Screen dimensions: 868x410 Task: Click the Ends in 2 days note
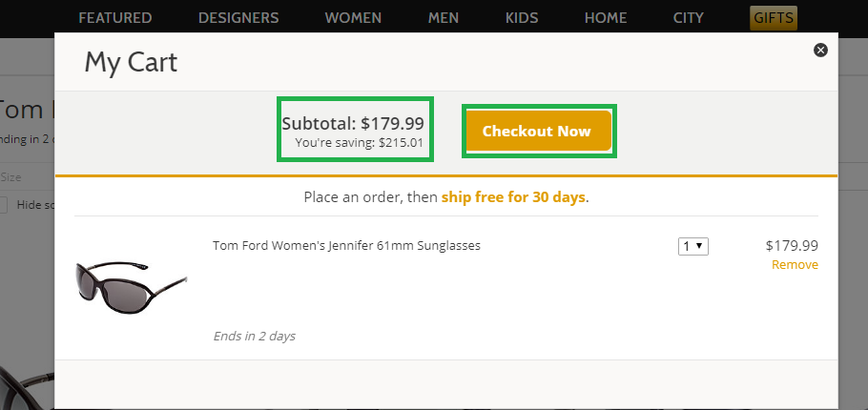254,336
